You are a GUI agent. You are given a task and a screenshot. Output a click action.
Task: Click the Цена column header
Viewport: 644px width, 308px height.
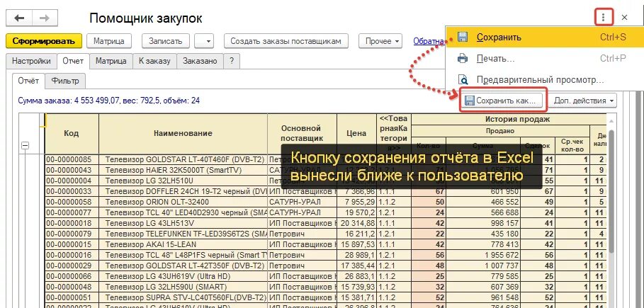pos(356,133)
